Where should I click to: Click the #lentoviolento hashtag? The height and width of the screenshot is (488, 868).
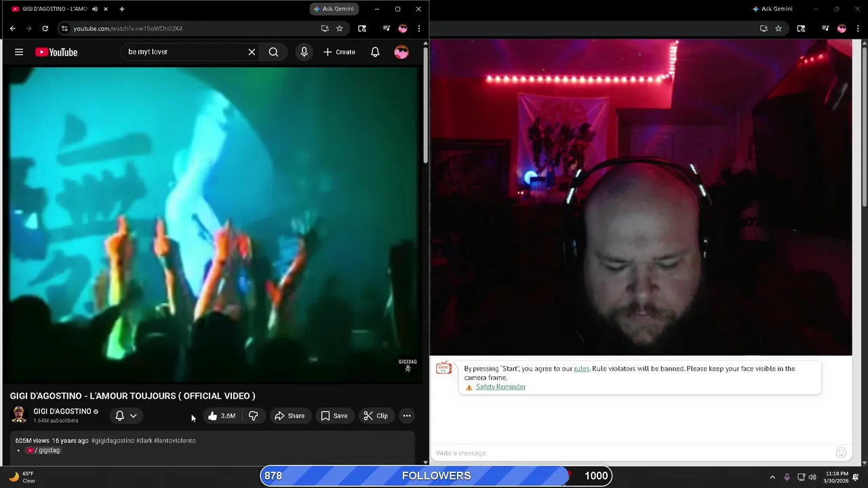pyautogui.click(x=175, y=441)
